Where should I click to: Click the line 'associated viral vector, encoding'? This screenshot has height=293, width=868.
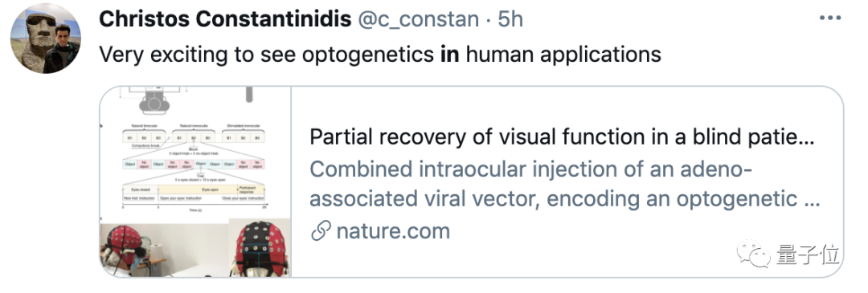click(564, 200)
